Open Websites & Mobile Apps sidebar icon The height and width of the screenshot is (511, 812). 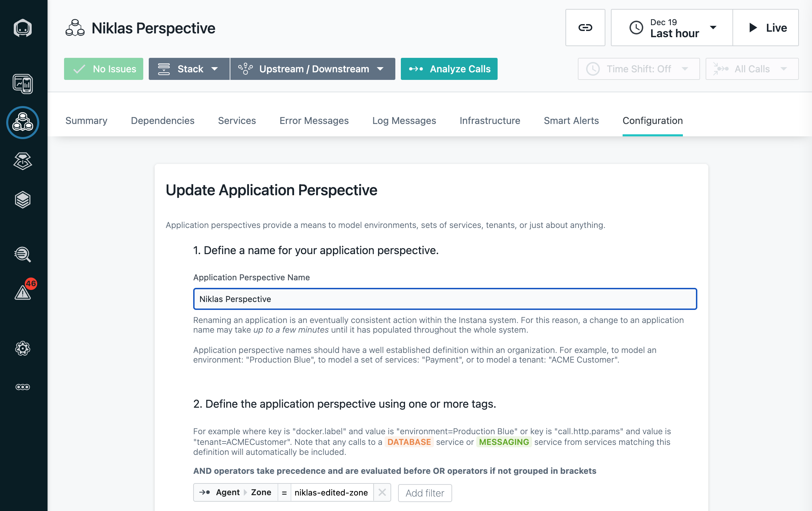click(23, 84)
